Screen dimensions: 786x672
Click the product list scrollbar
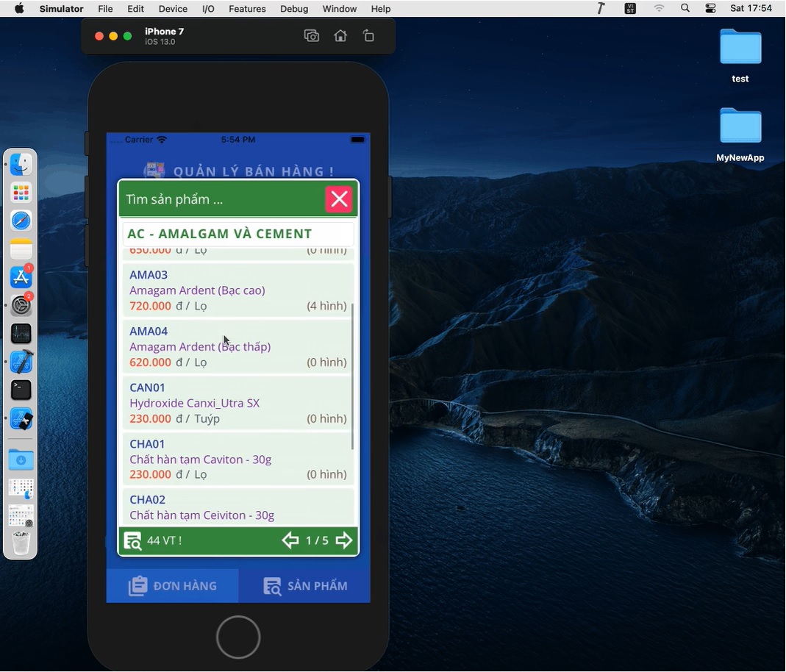[x=353, y=375]
